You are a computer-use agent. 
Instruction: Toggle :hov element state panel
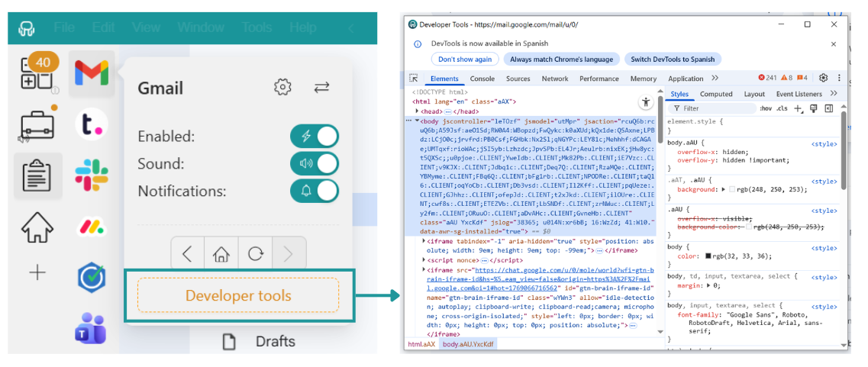766,108
